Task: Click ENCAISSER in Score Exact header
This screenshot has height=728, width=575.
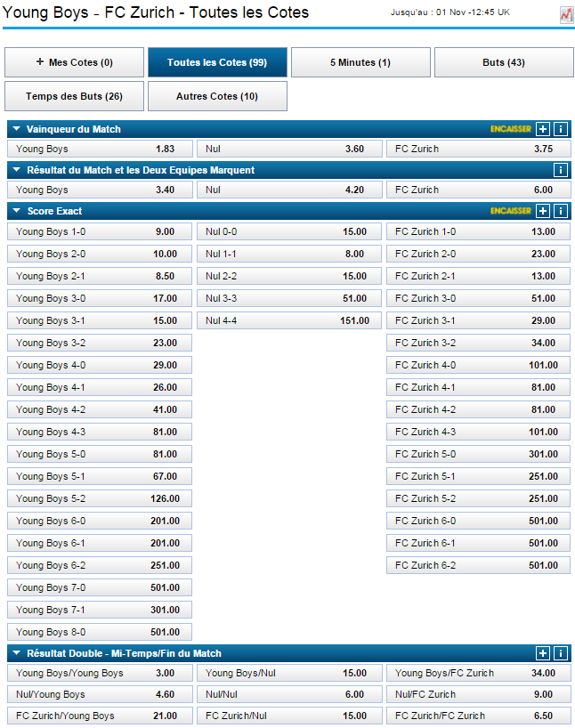Action: pos(510,211)
